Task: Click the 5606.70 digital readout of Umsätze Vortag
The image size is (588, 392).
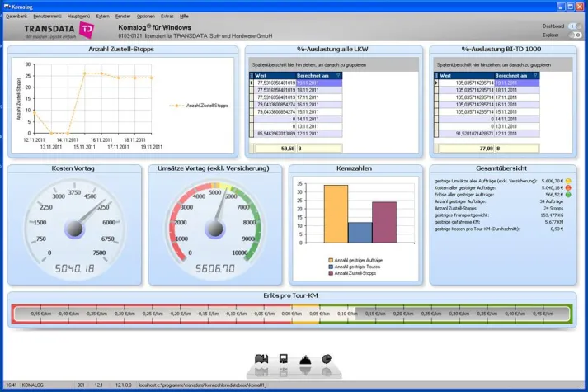Action: pos(215,268)
